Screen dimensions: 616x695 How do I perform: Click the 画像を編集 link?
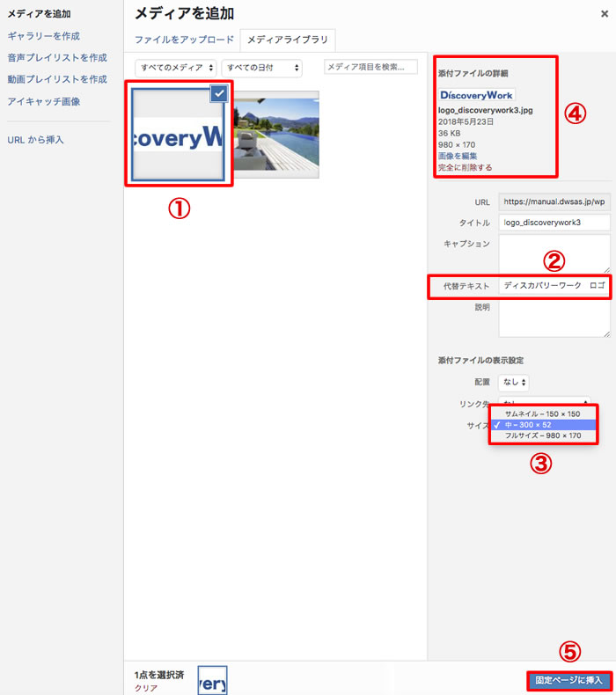[458, 156]
